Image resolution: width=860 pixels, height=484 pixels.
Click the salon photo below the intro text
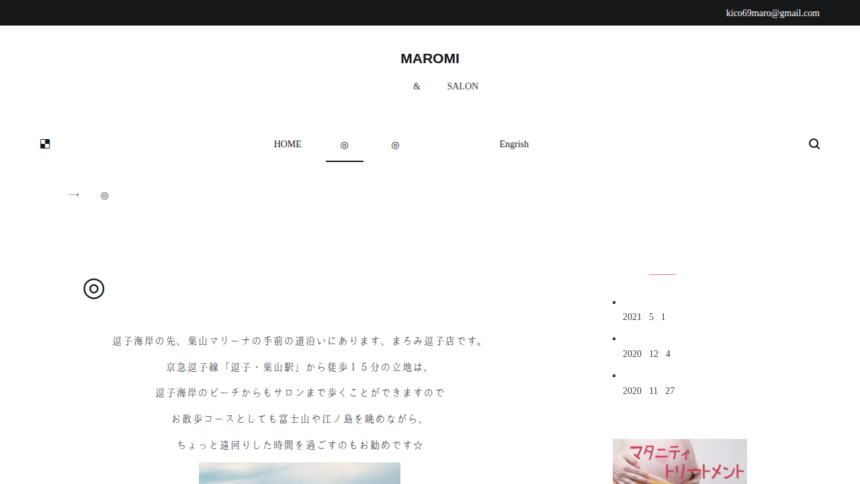[299, 472]
